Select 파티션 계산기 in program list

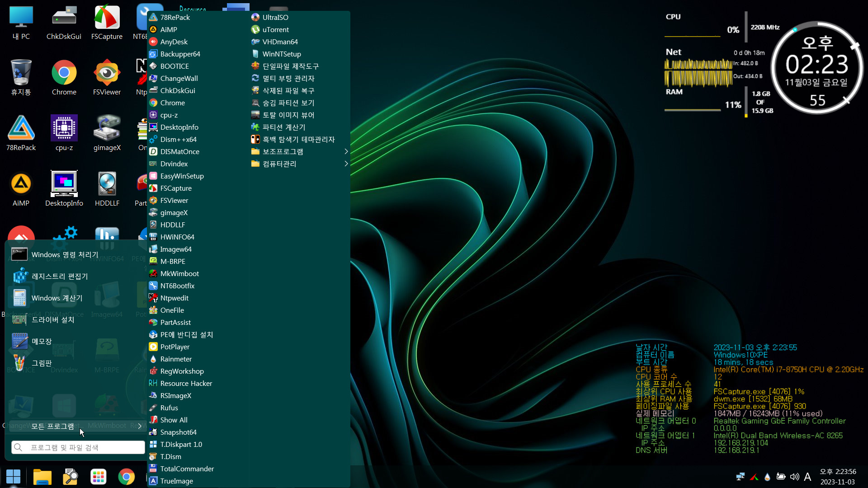click(299, 127)
